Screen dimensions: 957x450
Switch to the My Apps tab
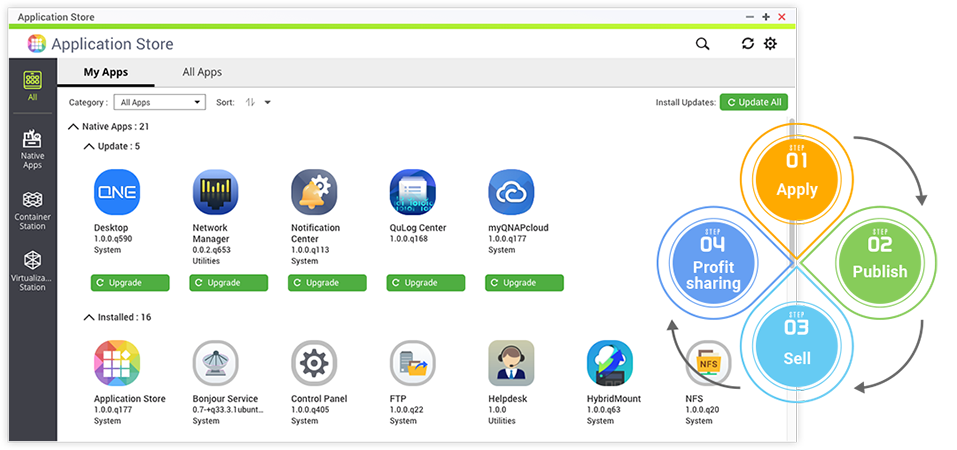coord(106,72)
